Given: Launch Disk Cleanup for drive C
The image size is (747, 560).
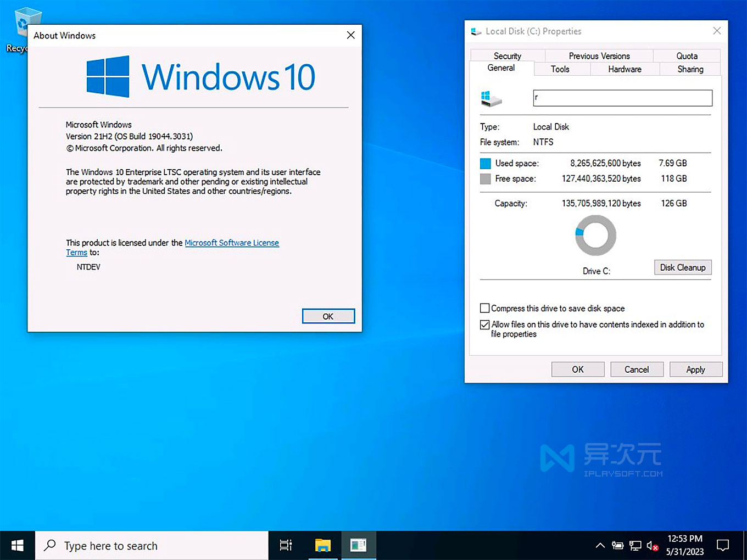Looking at the screenshot, I should click(x=683, y=267).
